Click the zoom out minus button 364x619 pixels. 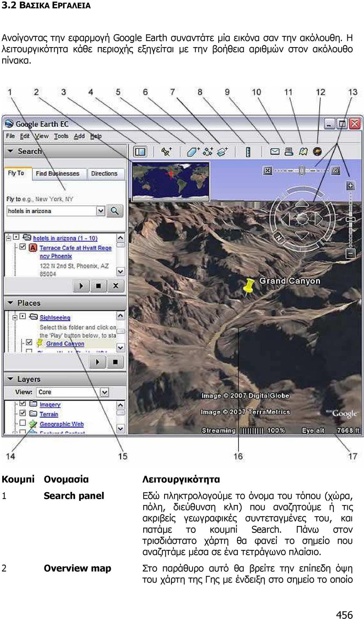(351, 253)
